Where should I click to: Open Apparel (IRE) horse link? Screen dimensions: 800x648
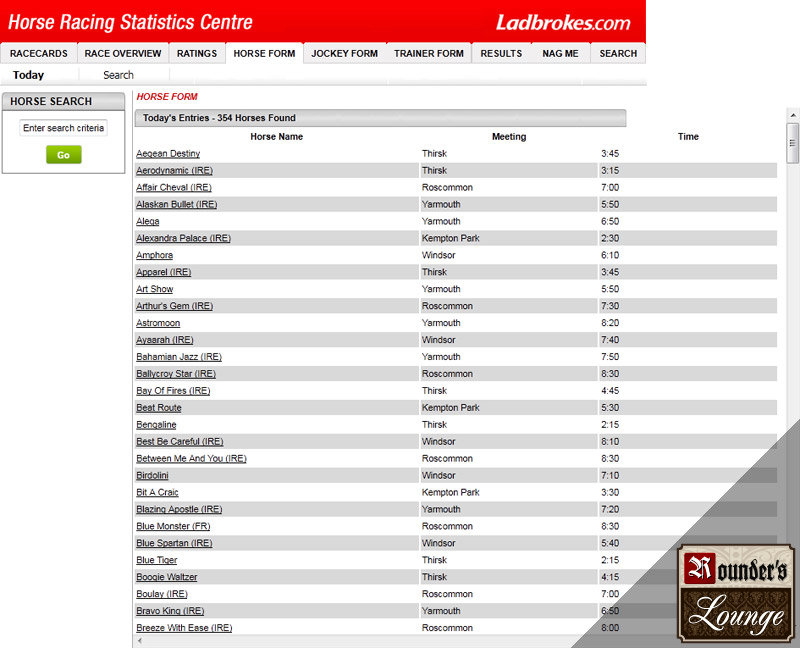click(x=163, y=272)
